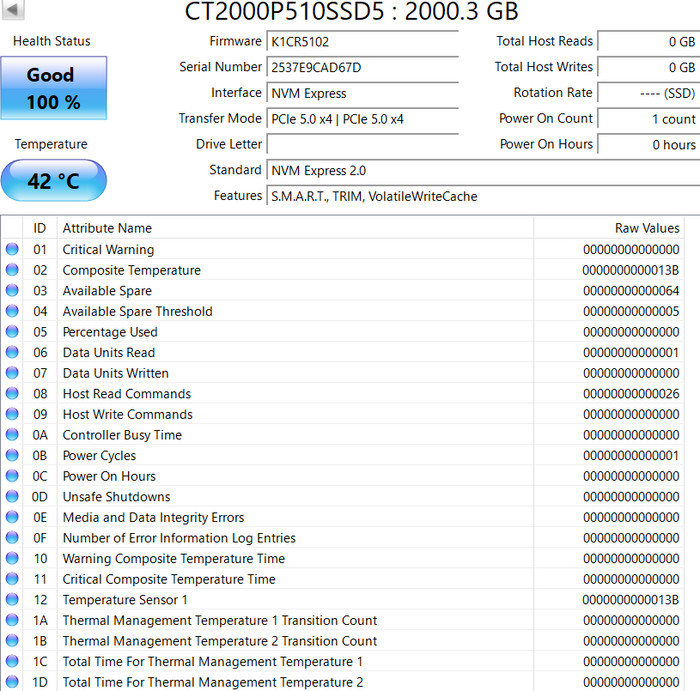
Task: Click the Serial Number field
Action: pos(362,68)
